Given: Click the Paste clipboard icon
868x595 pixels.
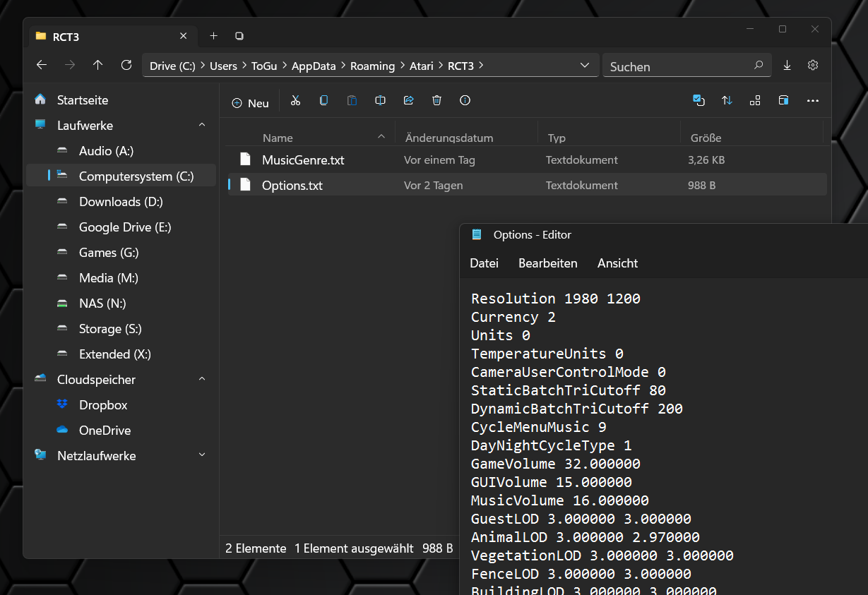Looking at the screenshot, I should pyautogui.click(x=352, y=101).
